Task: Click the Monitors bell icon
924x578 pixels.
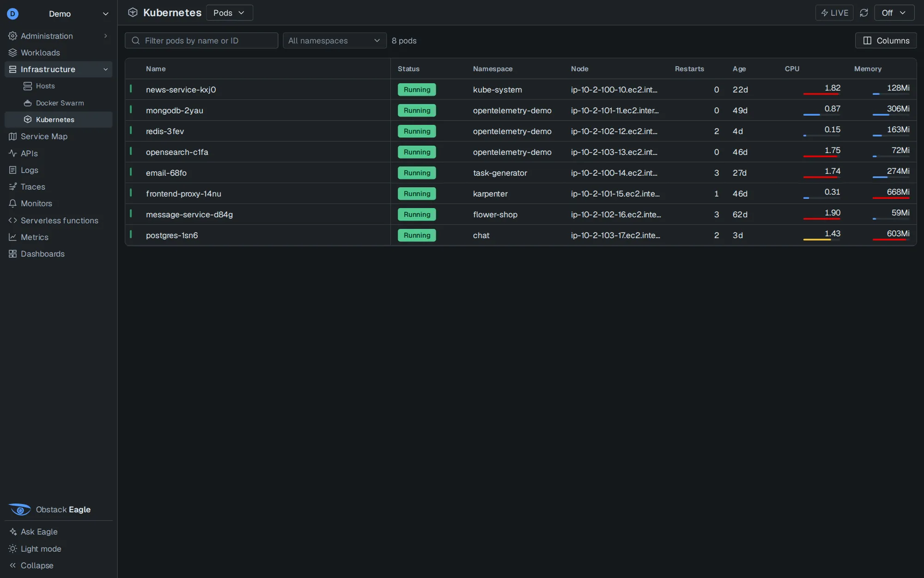Action: coord(12,203)
